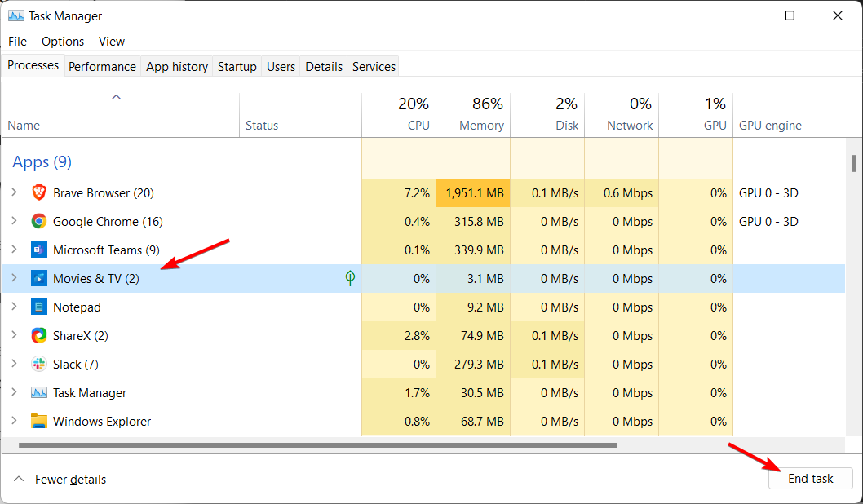Image resolution: width=863 pixels, height=504 pixels.
Task: Select the Slack (7) row name
Action: [x=76, y=365]
